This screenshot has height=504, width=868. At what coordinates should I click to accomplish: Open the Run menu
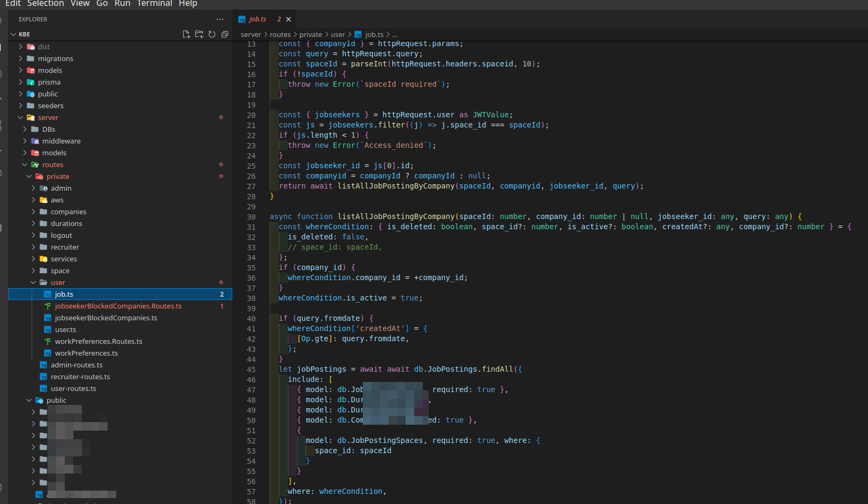(x=122, y=4)
